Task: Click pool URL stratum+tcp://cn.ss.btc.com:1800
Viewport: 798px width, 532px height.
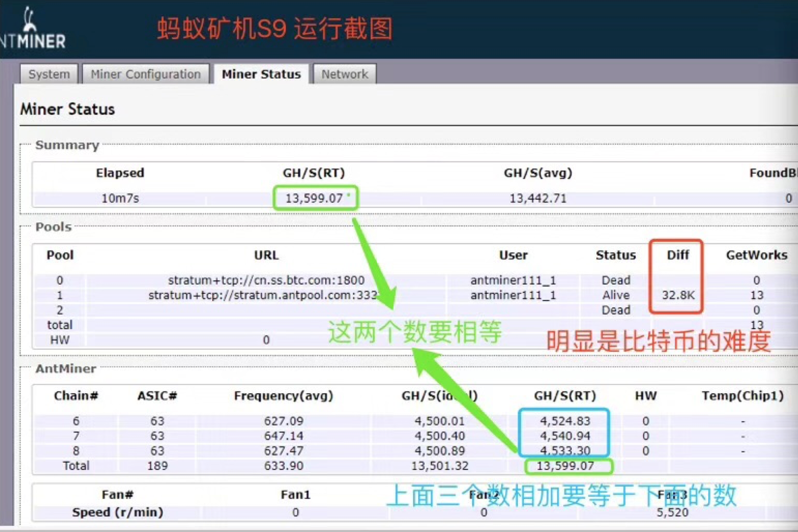Action: coord(266,280)
